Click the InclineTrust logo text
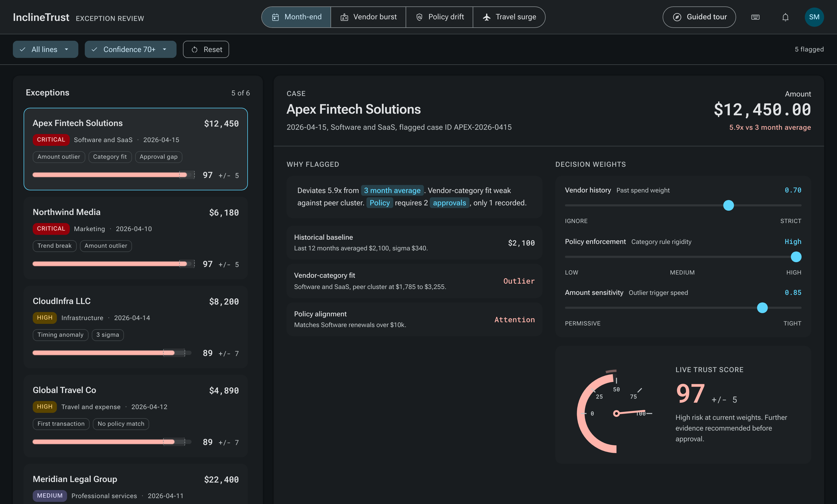This screenshot has width=837, height=504. 41,17
